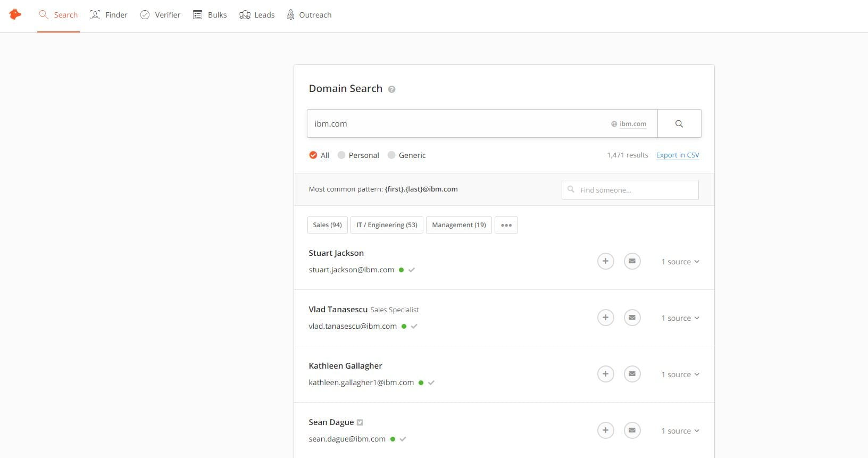This screenshot has width=868, height=458.
Task: Click the Hunter fox logo
Action: (15, 15)
